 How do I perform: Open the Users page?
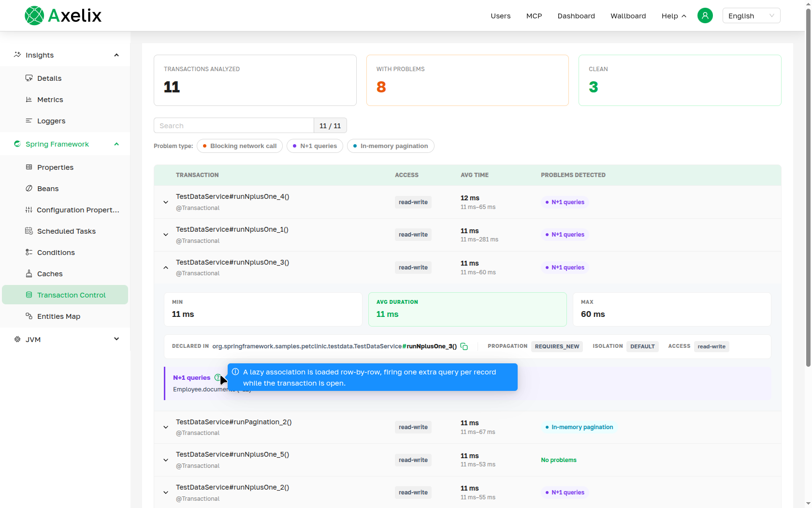tap(500, 16)
